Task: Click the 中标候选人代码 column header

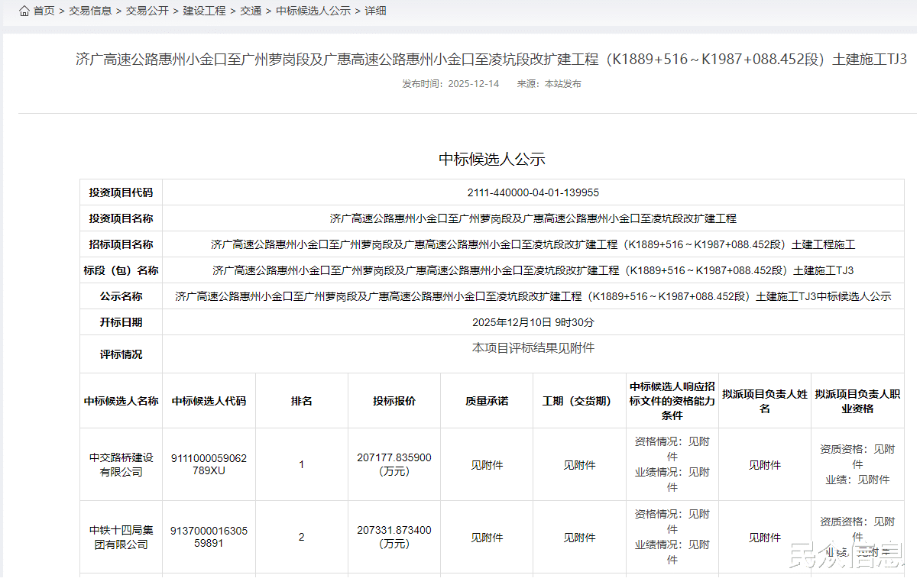Action: pyautogui.click(x=209, y=401)
